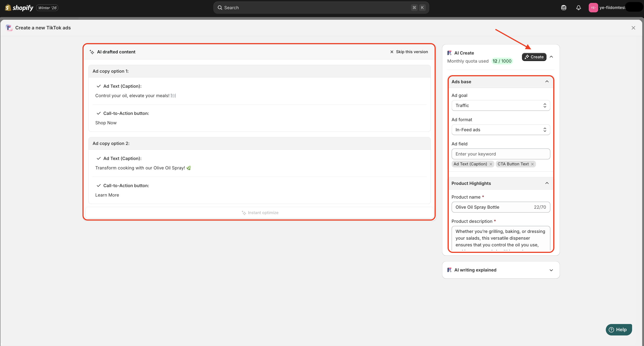Close the Create a new TikTok ads dialog
The image size is (644, 346).
(633, 28)
